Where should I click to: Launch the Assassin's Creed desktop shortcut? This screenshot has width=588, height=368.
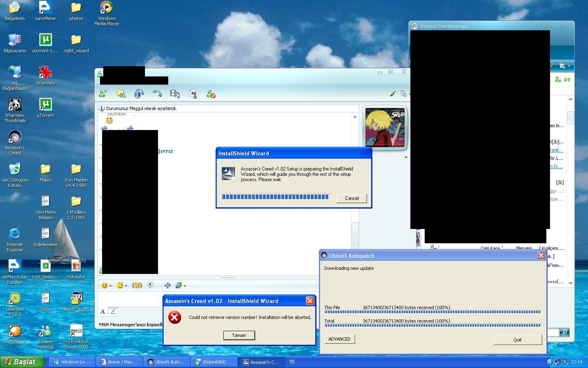[15, 143]
